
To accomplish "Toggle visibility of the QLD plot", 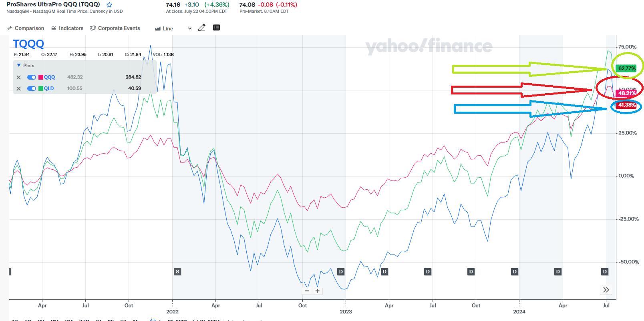I will click(32, 88).
